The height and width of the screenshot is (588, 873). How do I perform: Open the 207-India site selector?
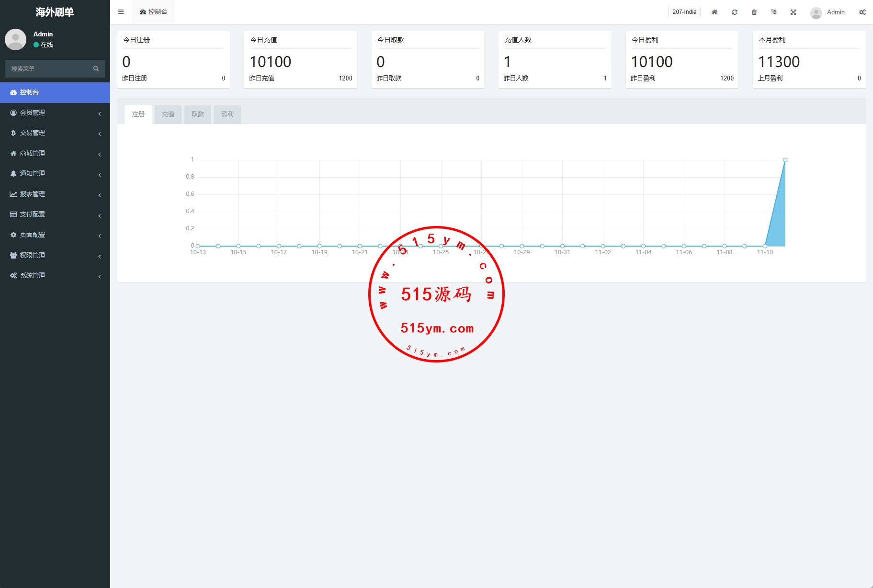point(684,12)
